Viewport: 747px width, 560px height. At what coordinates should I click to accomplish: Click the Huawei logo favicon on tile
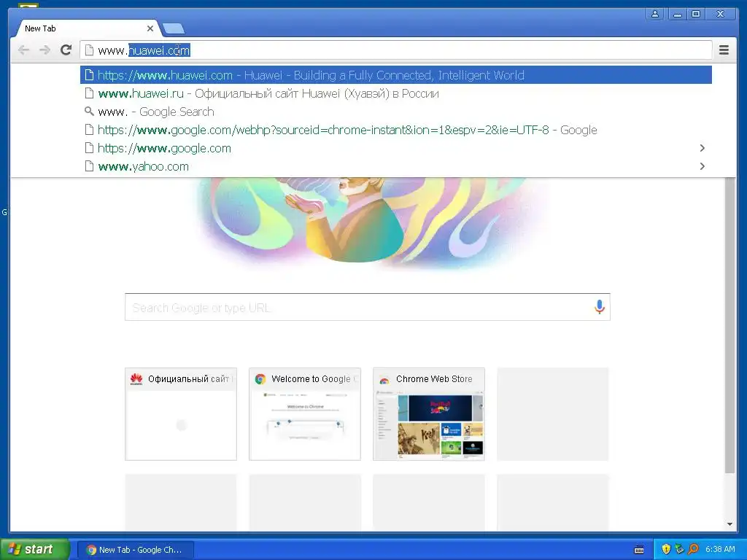136,379
